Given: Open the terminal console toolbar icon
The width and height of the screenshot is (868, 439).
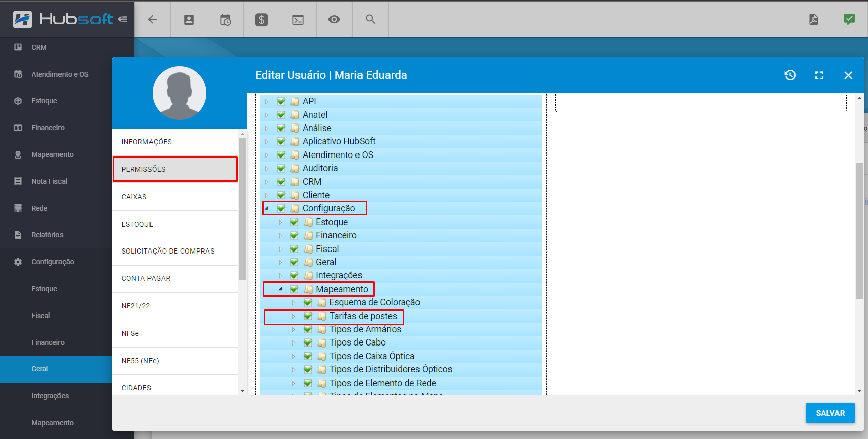Looking at the screenshot, I should pyautogui.click(x=298, y=20).
